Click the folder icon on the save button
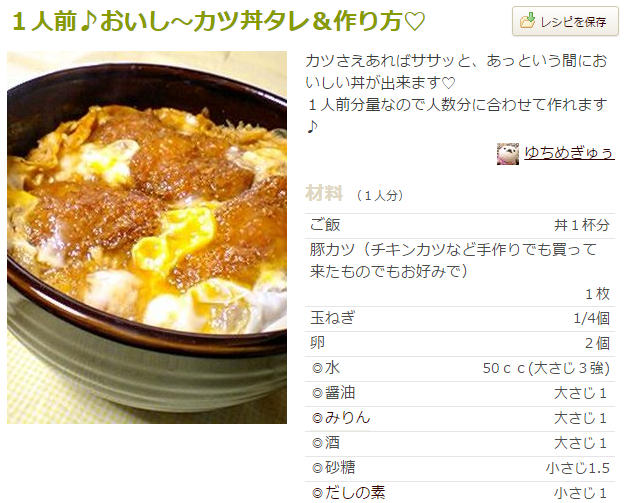The height and width of the screenshot is (503, 625). pos(527,20)
